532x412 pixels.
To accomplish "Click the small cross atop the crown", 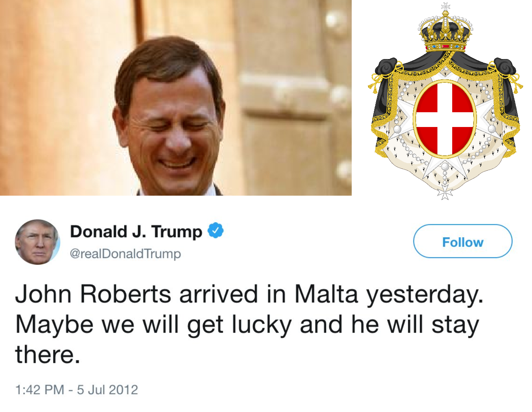I will [x=446, y=6].
